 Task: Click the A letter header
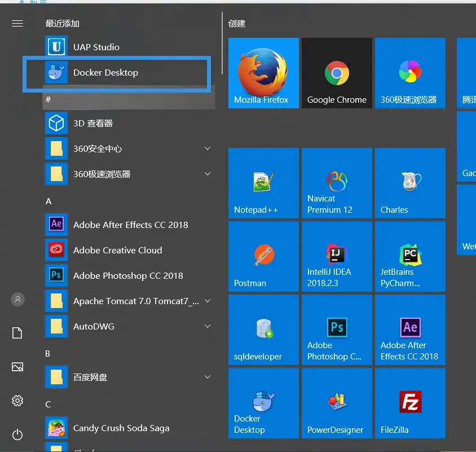(x=49, y=201)
